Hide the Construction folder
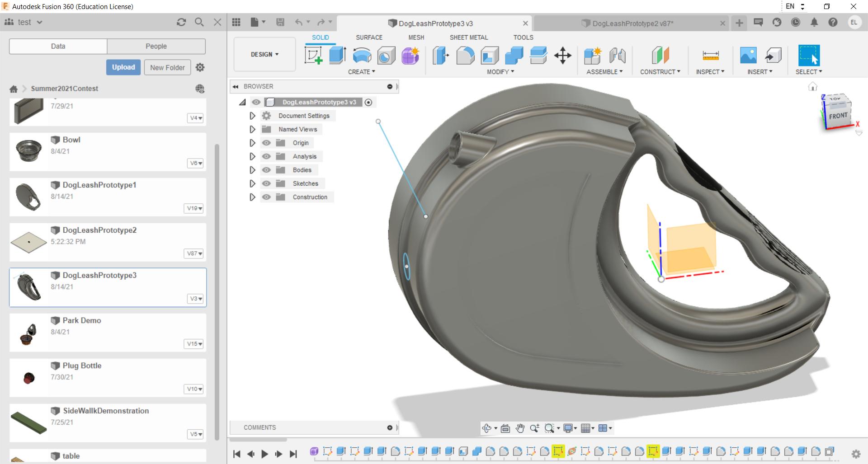 click(266, 197)
